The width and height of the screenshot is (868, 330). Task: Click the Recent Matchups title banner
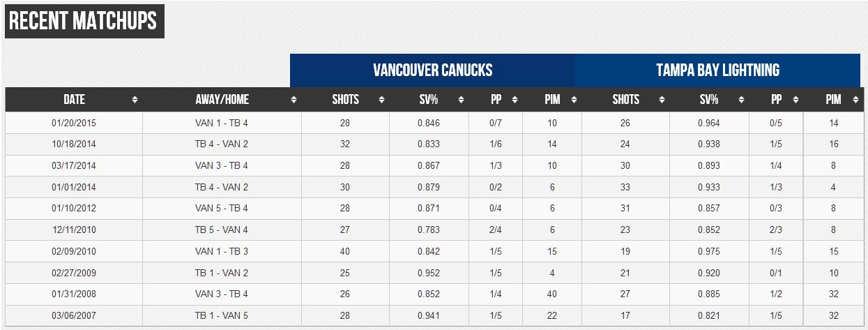pyautogui.click(x=84, y=22)
